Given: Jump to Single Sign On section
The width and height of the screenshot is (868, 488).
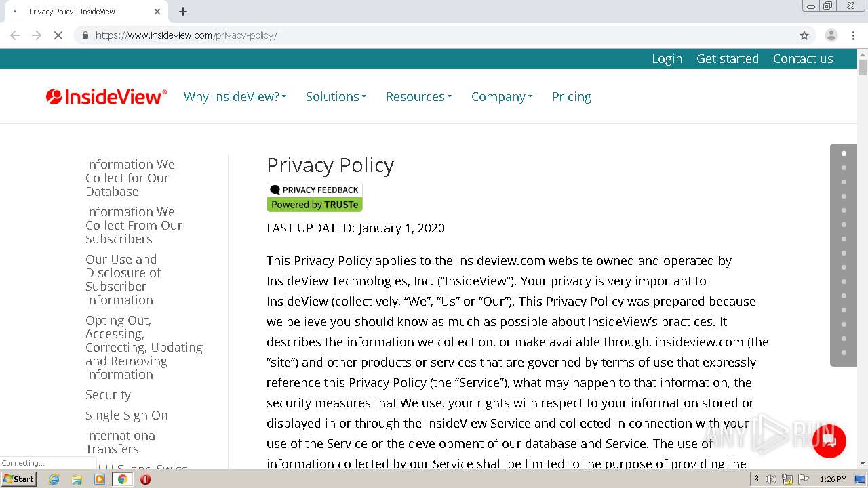Looking at the screenshot, I should point(127,415).
